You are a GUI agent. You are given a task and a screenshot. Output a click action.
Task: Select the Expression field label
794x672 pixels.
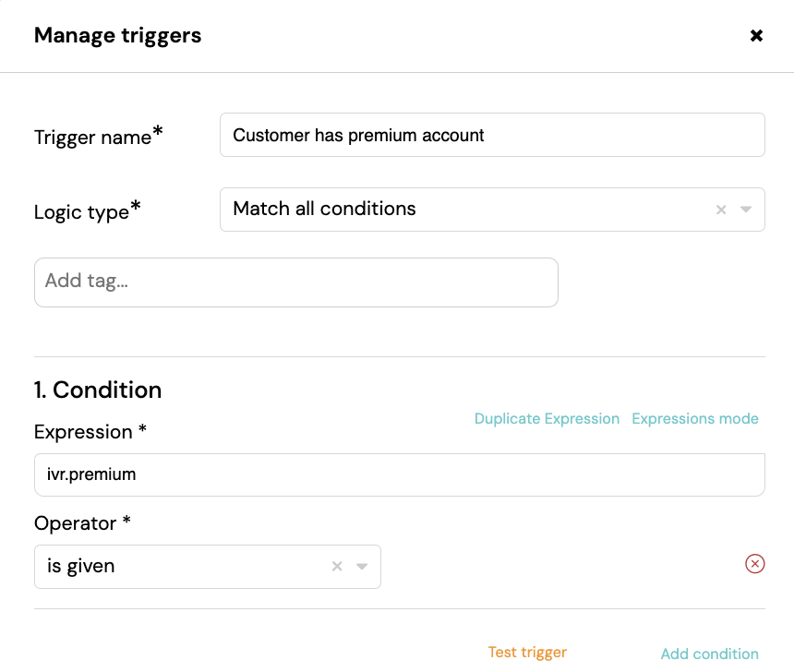click(x=90, y=432)
